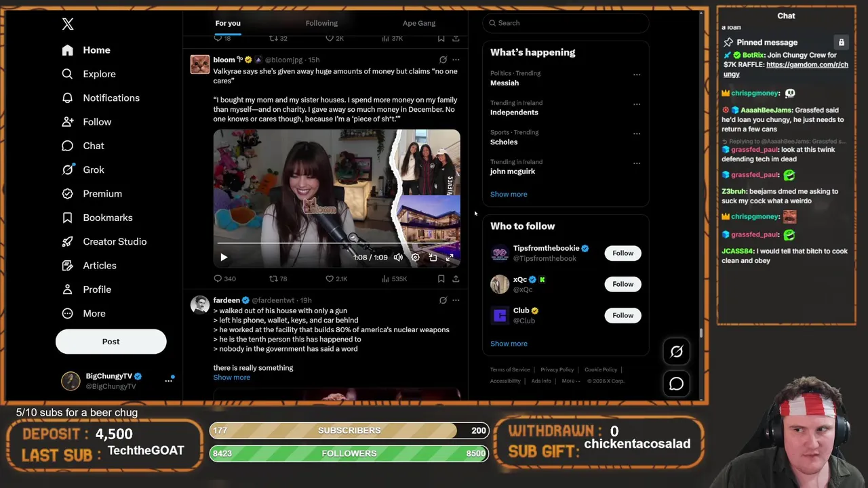The width and height of the screenshot is (868, 488).
Task: Bookmark the top partially visible post
Action: tap(441, 39)
